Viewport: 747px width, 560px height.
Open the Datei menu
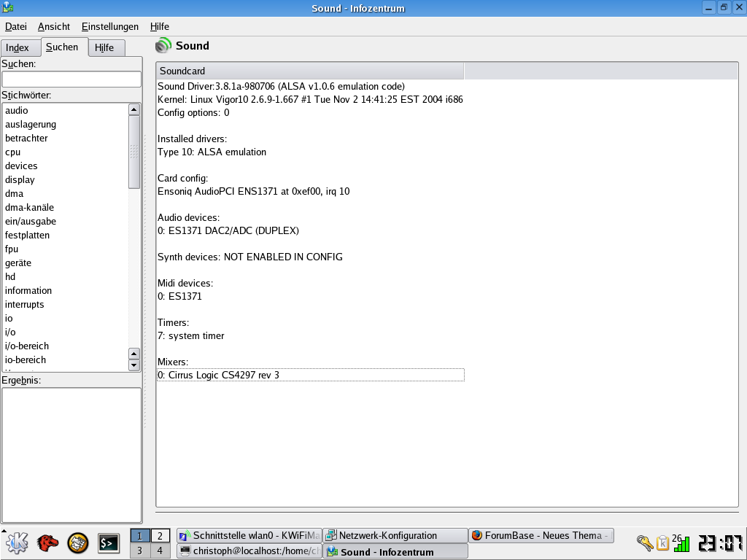(x=16, y=27)
